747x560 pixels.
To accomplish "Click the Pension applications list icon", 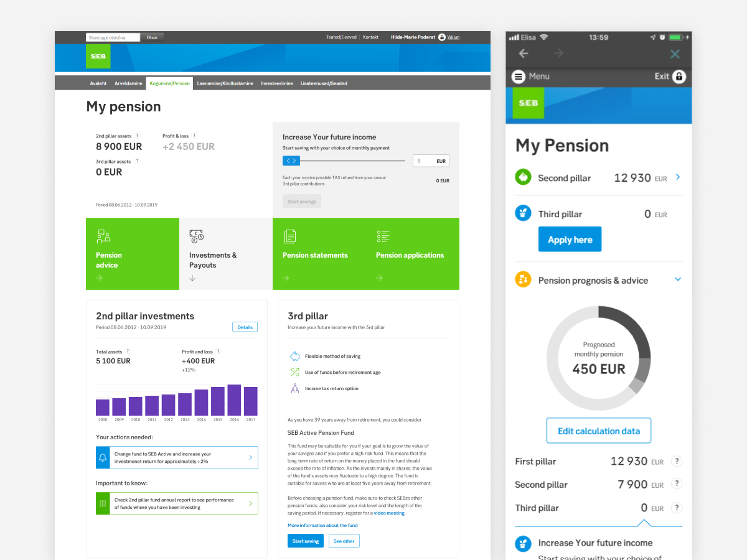I will [x=383, y=236].
